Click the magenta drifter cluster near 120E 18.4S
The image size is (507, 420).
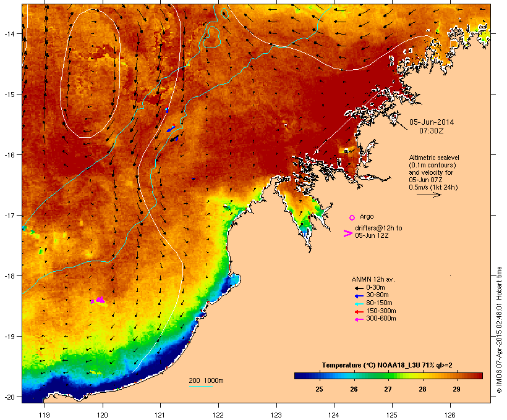point(99,300)
